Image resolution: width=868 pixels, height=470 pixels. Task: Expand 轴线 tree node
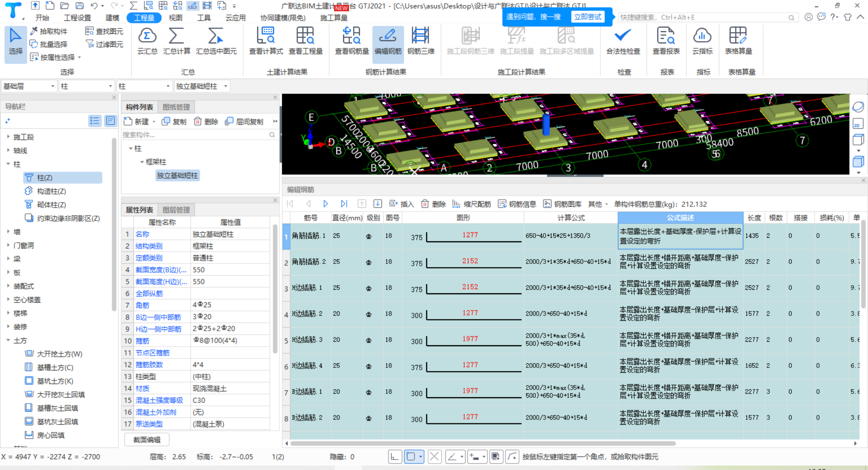point(9,150)
